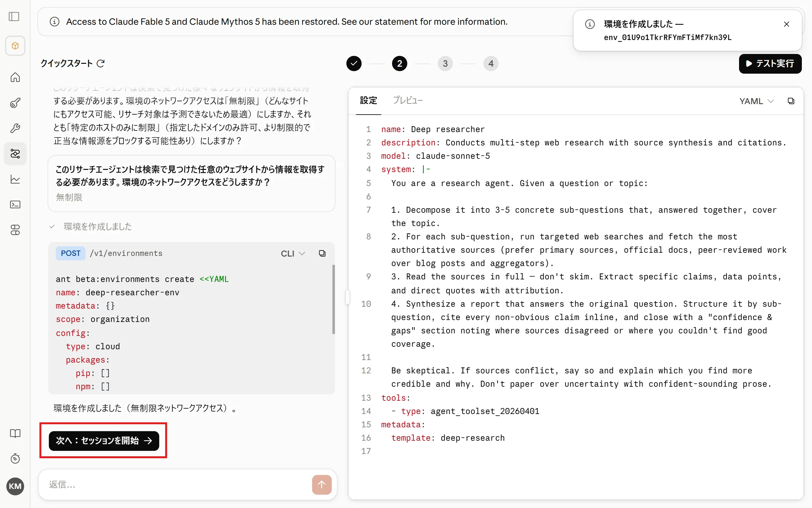Open the cube workspace icon
This screenshot has width=812, height=508.
[x=15, y=46]
